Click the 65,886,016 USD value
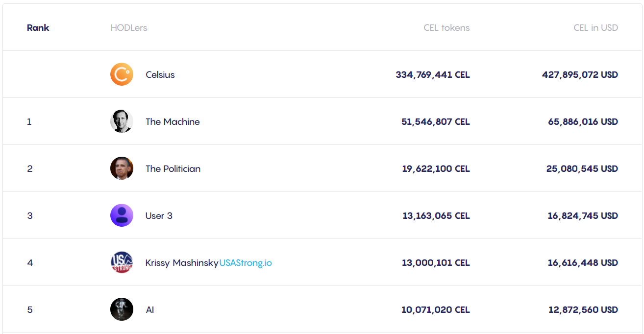Viewport: 644px width, 334px height. pos(583,122)
